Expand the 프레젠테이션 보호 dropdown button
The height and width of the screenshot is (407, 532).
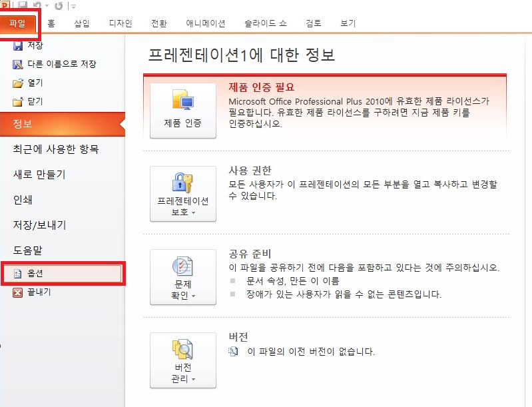[183, 194]
